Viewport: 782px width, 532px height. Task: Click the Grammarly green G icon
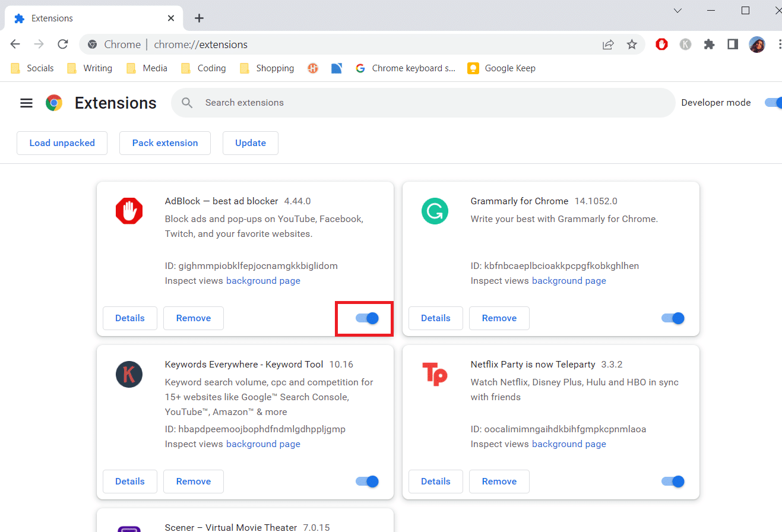click(x=435, y=211)
